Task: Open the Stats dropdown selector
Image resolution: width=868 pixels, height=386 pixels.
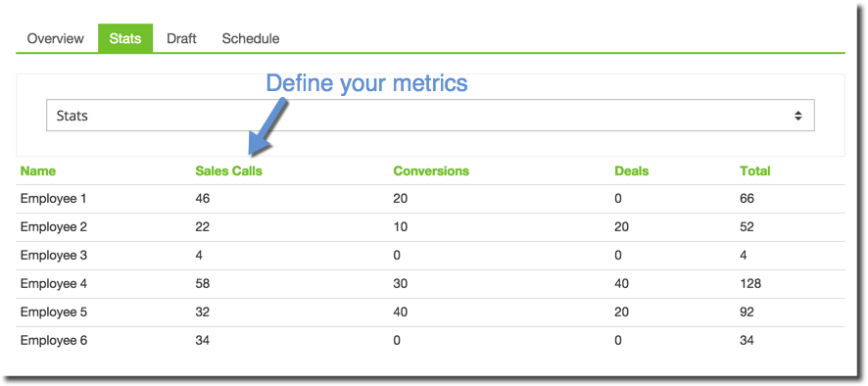Action: 430,116
